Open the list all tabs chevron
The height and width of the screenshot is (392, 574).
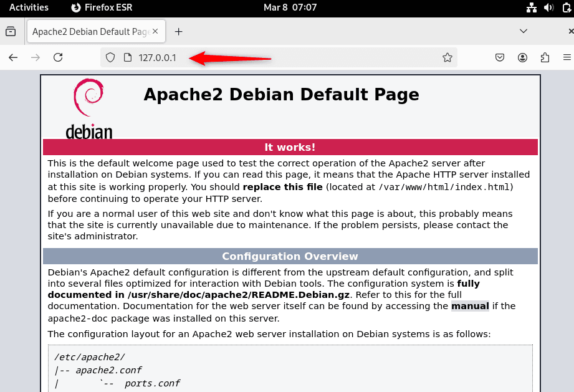(524, 31)
